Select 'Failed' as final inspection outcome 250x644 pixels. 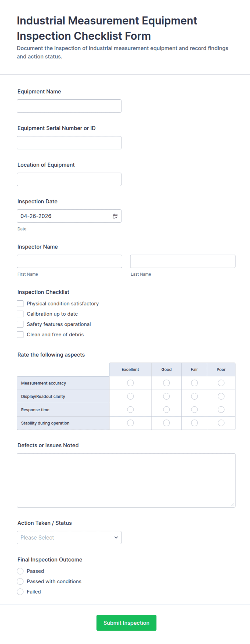tap(20, 591)
